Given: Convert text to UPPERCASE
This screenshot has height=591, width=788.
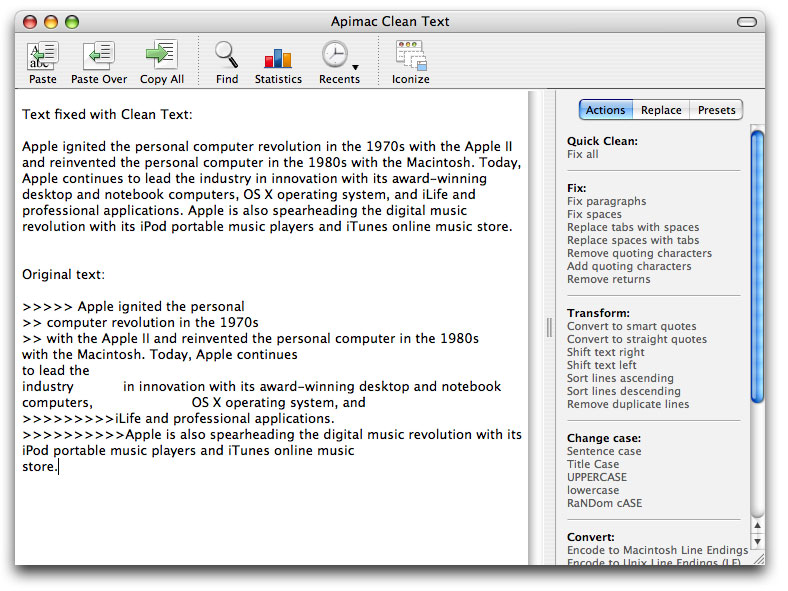Looking at the screenshot, I should coord(597,477).
